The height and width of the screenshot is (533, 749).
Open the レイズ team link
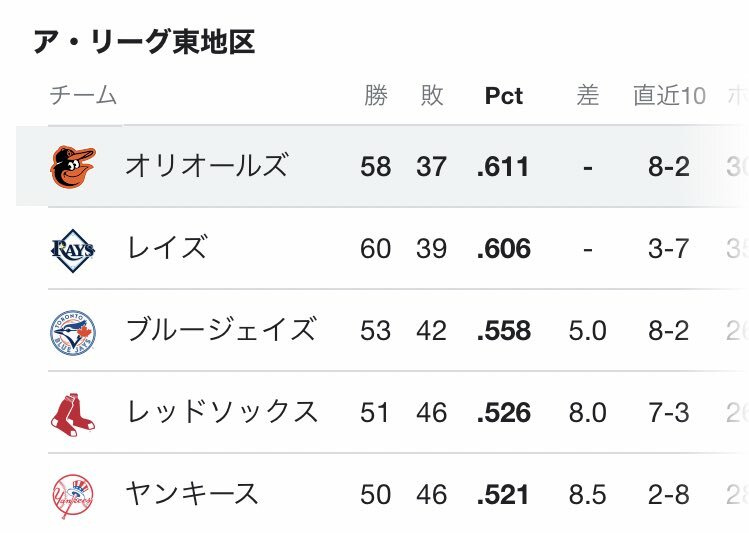[167, 248]
